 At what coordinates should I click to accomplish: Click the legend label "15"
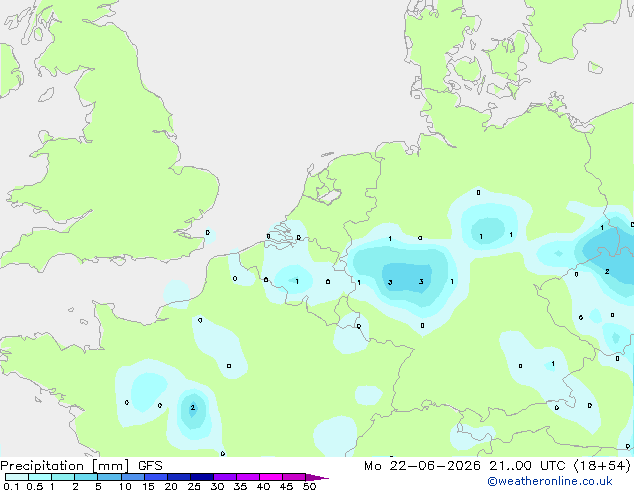[148, 486]
